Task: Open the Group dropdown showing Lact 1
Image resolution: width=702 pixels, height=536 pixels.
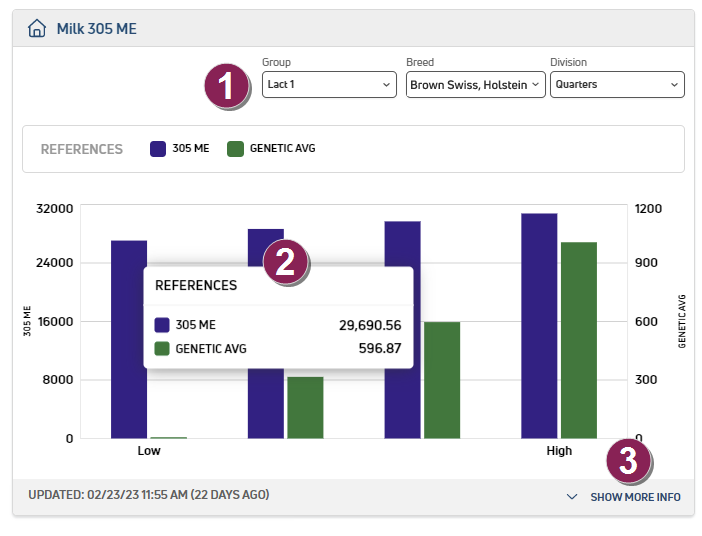Action: coord(329,85)
